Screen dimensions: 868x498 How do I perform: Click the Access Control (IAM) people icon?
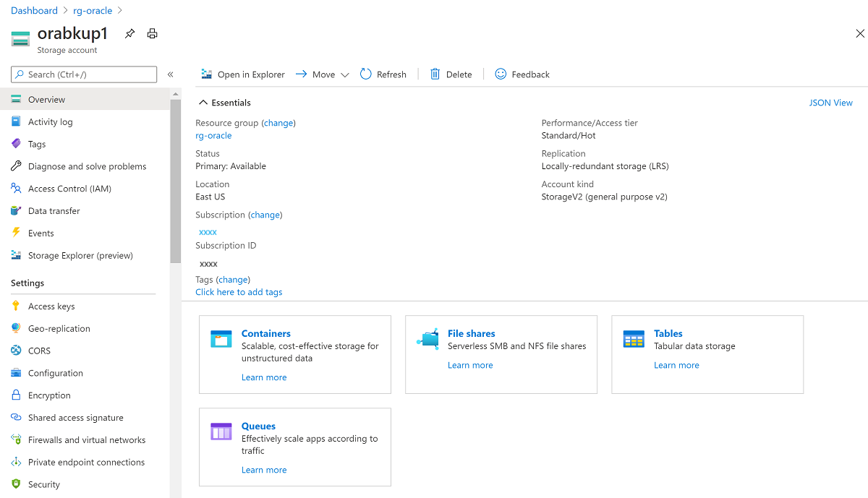pos(16,189)
